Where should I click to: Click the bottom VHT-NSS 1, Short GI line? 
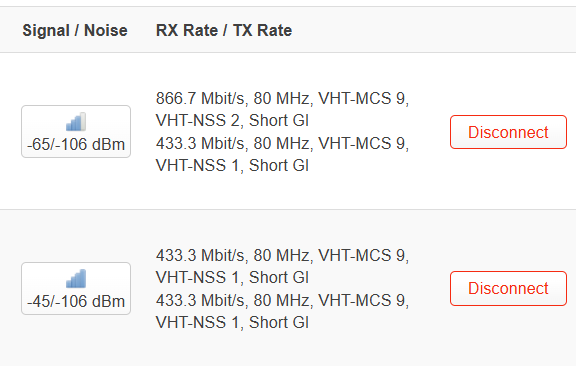(232, 322)
